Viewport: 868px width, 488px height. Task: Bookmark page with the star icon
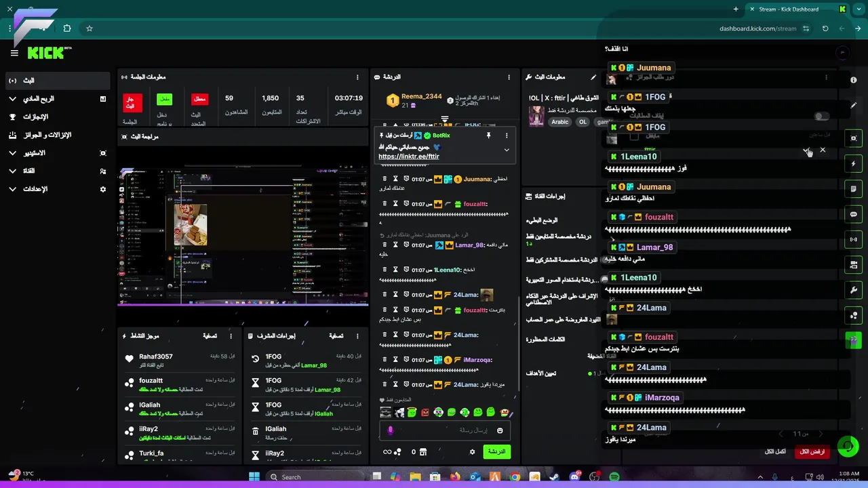(89, 28)
